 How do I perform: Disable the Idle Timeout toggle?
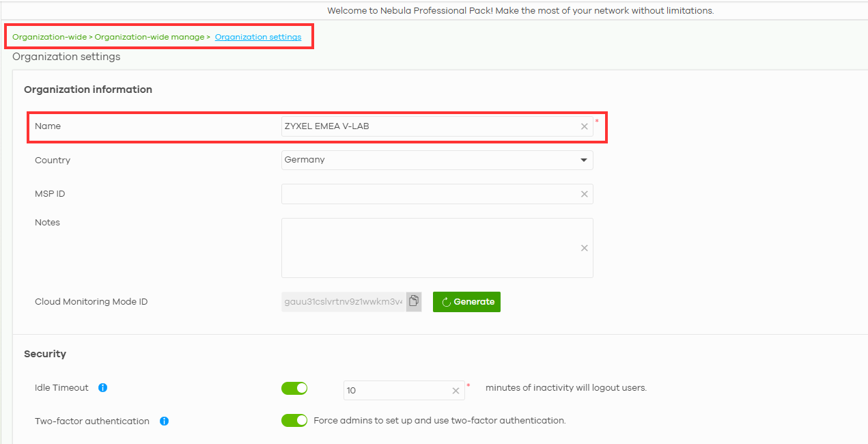(294, 387)
